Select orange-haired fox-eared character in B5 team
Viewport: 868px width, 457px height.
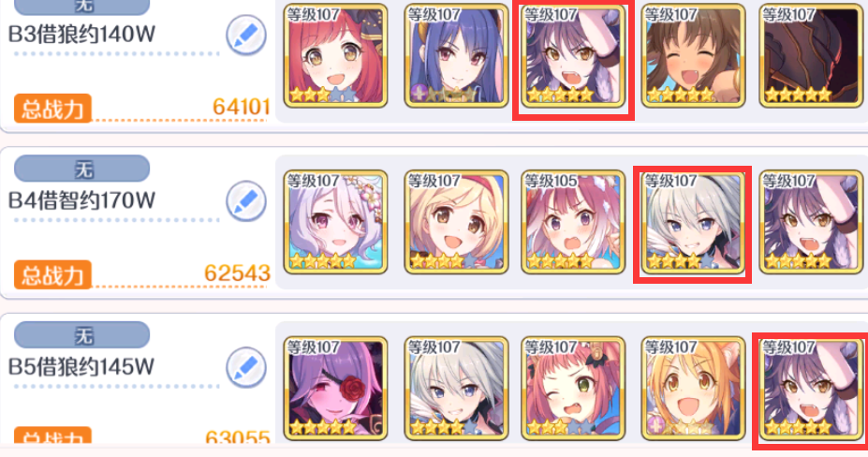coord(693,388)
